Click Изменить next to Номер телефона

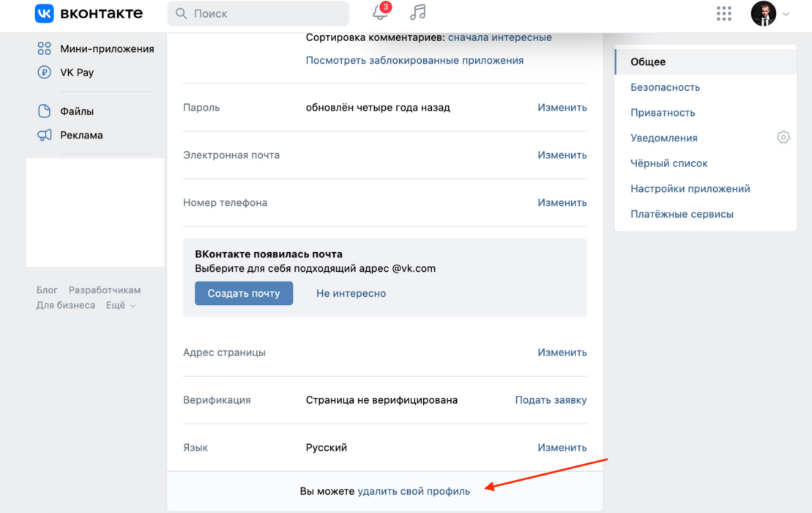point(562,202)
